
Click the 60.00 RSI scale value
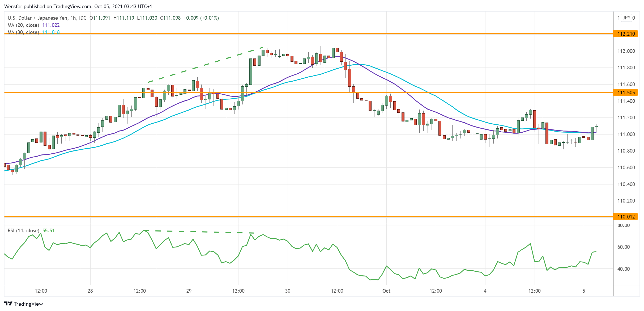(623, 247)
